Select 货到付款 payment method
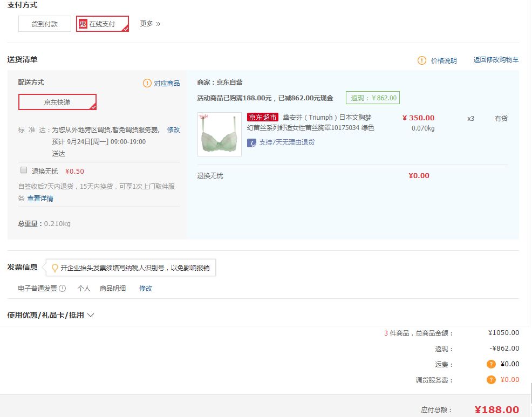Image resolution: width=532 pixels, height=417 pixels. [x=44, y=24]
